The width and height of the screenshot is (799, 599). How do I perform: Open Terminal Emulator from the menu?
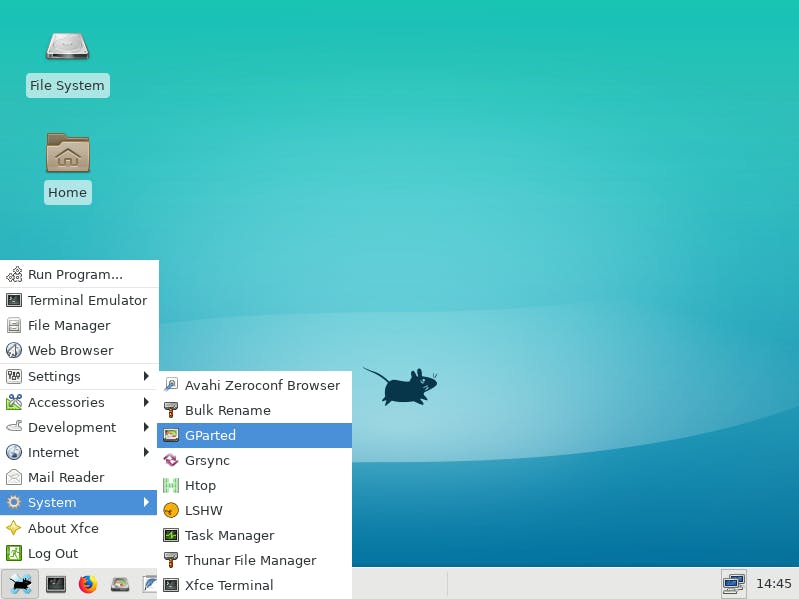point(79,300)
